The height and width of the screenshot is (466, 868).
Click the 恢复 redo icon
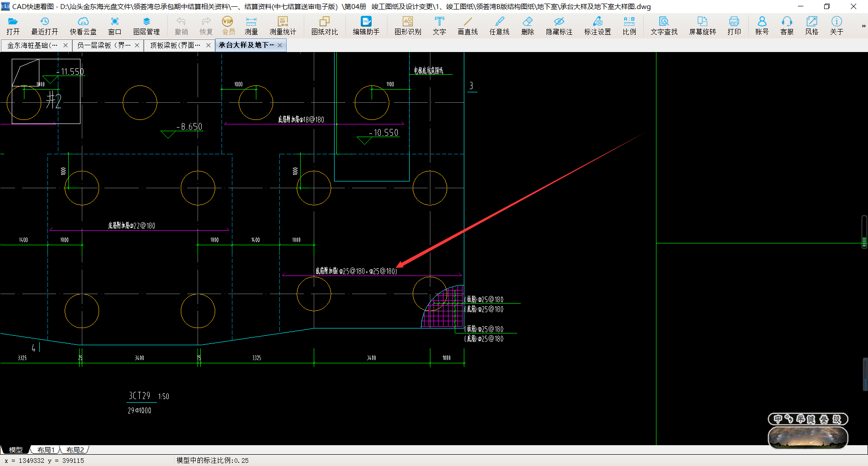click(x=206, y=26)
